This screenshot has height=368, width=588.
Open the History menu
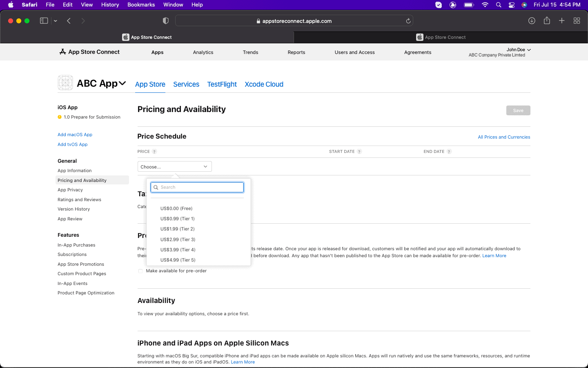[110, 5]
